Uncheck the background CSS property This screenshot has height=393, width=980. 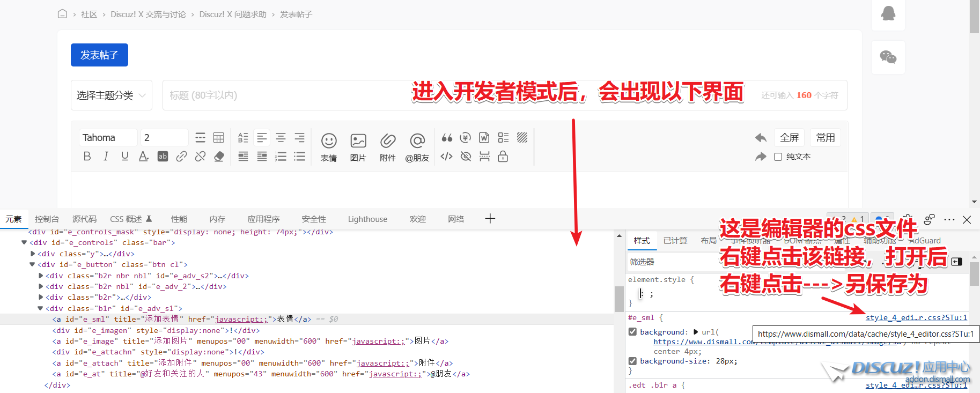tap(632, 332)
